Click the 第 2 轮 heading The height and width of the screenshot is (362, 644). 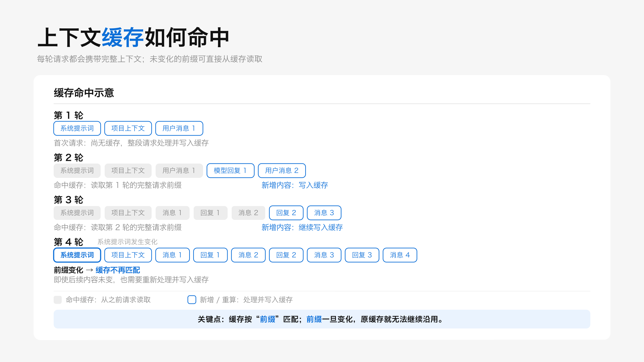[68, 158]
